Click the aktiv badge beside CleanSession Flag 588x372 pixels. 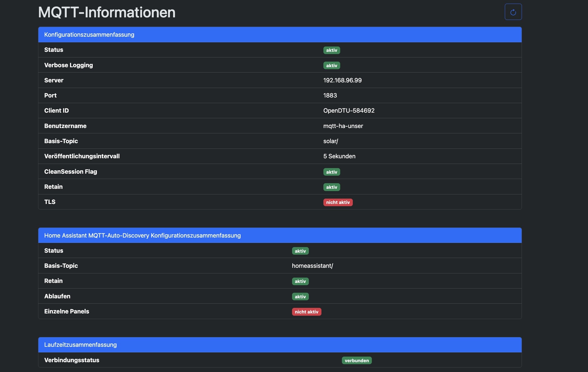click(332, 172)
